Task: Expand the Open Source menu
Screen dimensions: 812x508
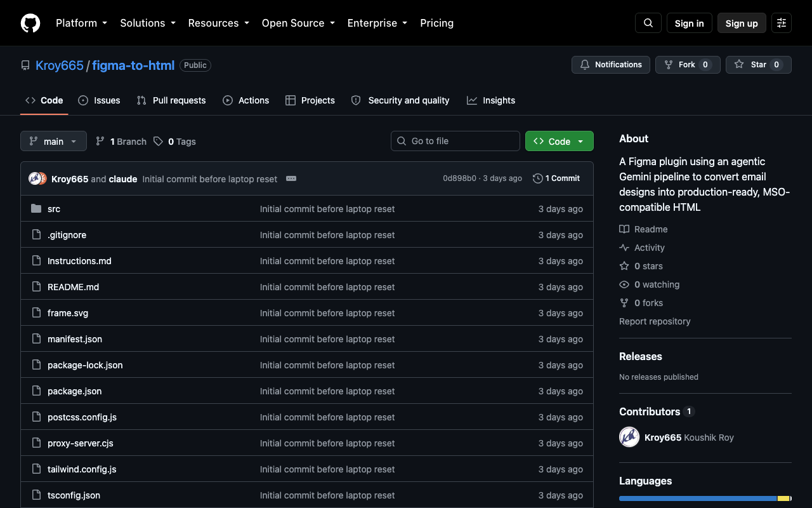Action: click(298, 23)
